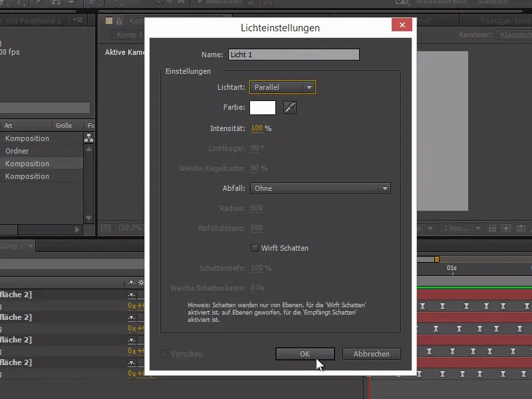The width and height of the screenshot is (532, 399).
Task: Click the project list scroll-down arrow
Action: pyautogui.click(x=89, y=218)
